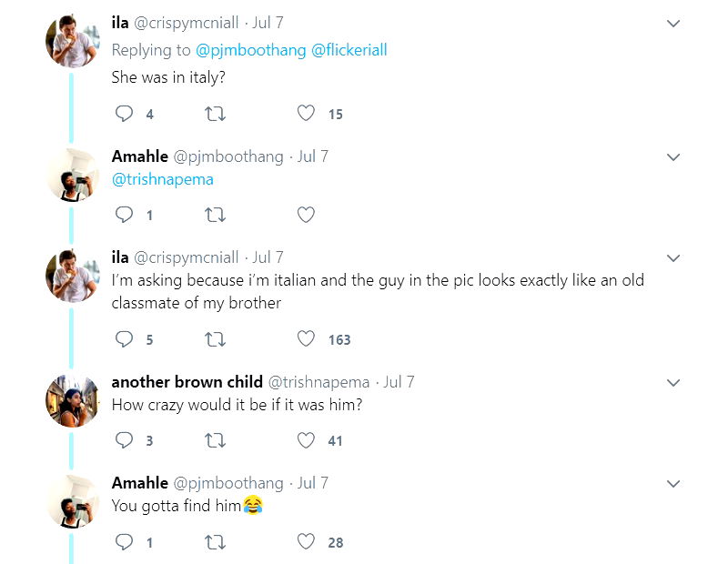Image resolution: width=728 pixels, height=564 pixels.
Task: Retweet the "You gotta find him" tweet
Action: [216, 542]
